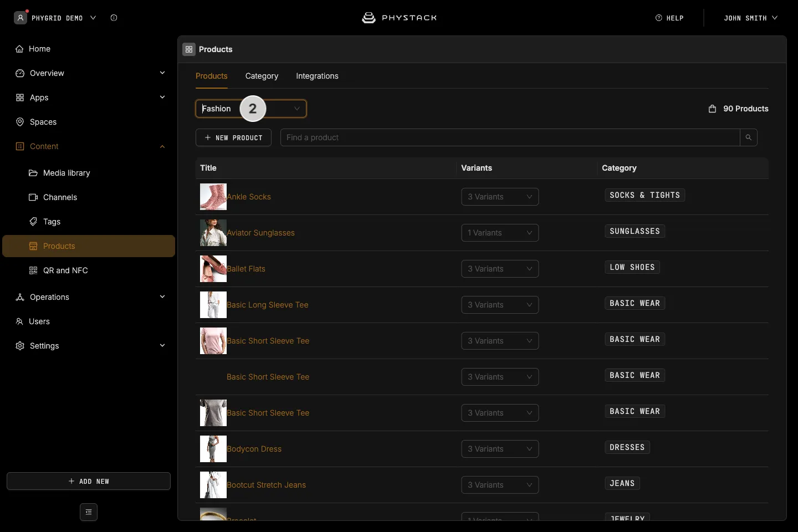
Task: Open Ankle Socks variants dropdown
Action: click(500, 197)
